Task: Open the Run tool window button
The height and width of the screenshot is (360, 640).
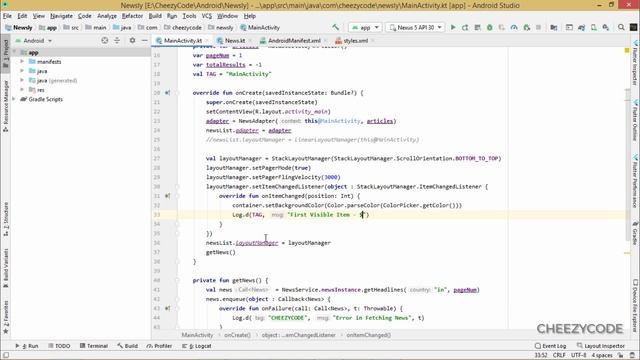Action: coord(27,346)
